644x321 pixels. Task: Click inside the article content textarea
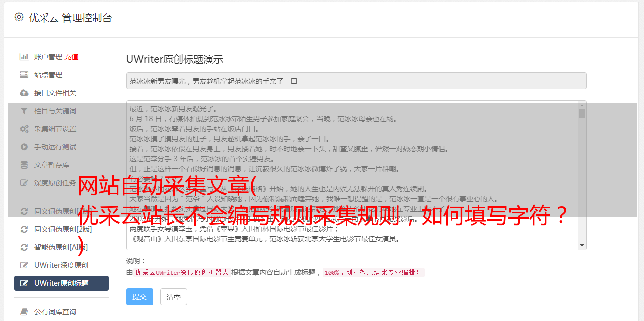pyautogui.click(x=352, y=175)
